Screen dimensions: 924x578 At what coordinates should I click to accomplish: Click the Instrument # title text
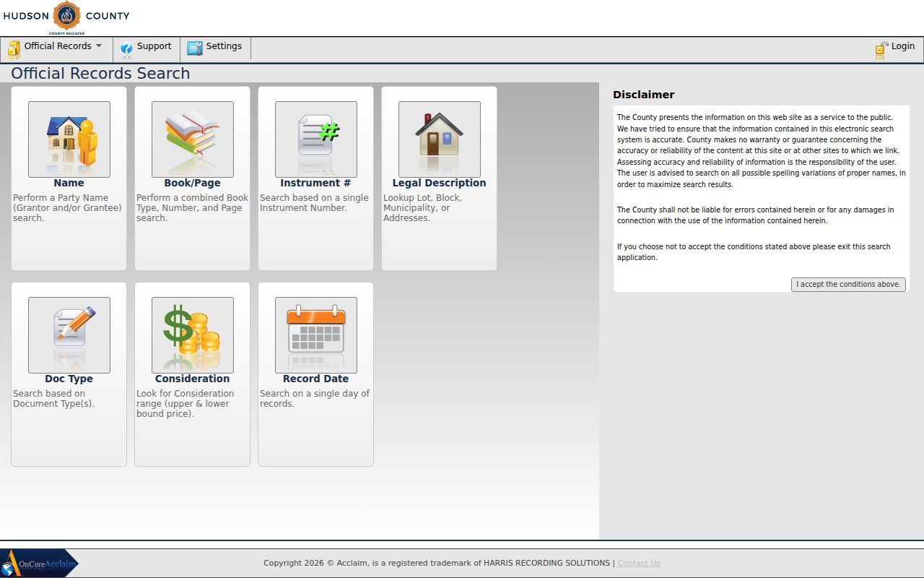pyautogui.click(x=315, y=184)
